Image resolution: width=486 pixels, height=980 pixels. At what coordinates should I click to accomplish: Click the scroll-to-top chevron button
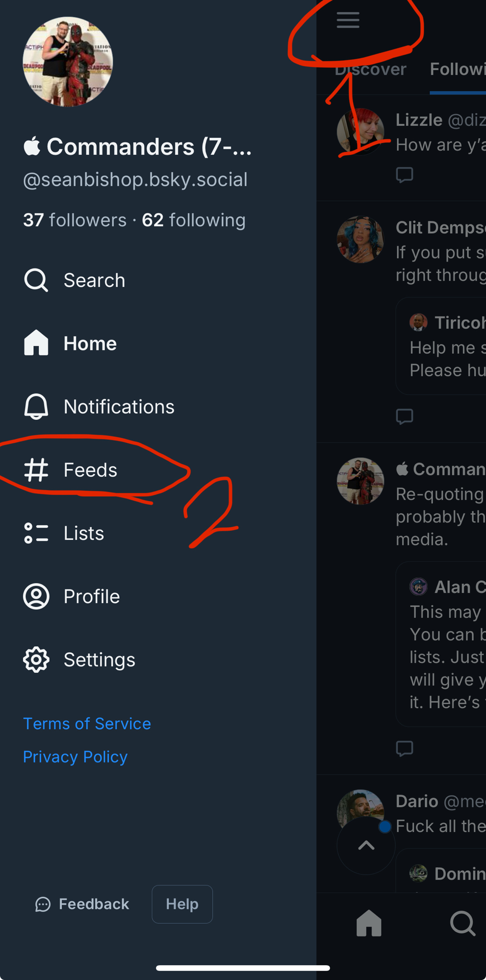(x=366, y=846)
